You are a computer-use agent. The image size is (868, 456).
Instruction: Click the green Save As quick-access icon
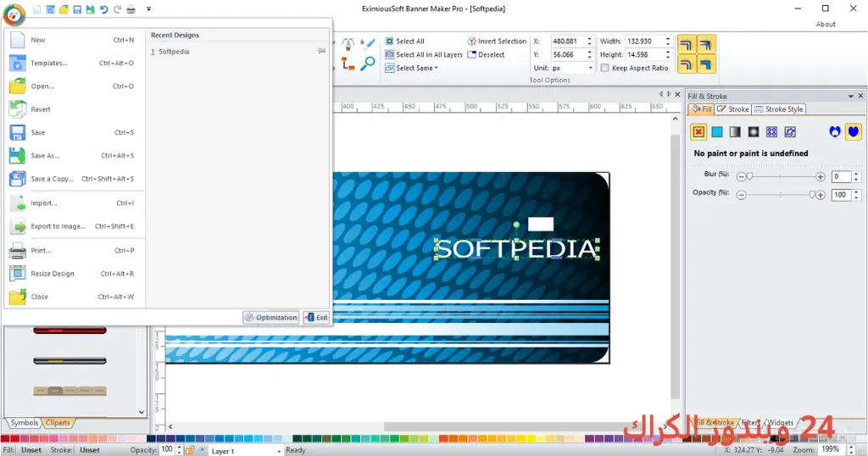tap(90, 9)
